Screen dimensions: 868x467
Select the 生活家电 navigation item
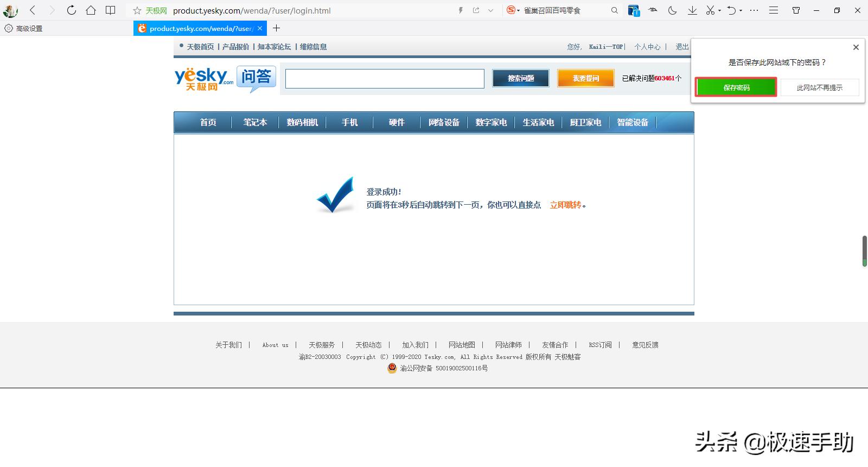point(538,122)
